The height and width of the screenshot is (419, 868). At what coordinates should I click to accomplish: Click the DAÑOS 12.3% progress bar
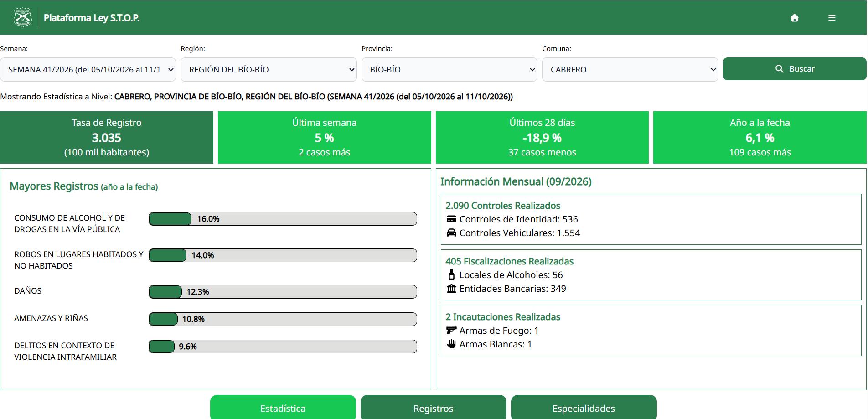[x=283, y=292]
